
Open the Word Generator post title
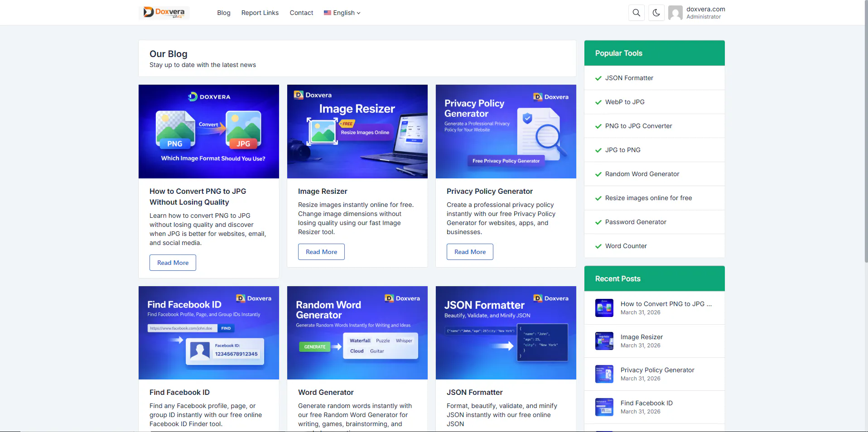tap(326, 393)
